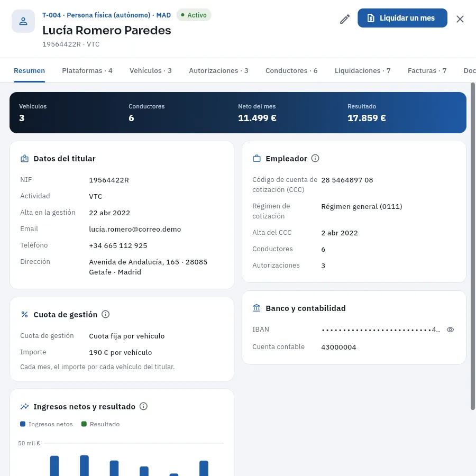The image size is (476, 476).
Task: Click the CCC value 28 5464897 08
Action: click(x=347, y=180)
